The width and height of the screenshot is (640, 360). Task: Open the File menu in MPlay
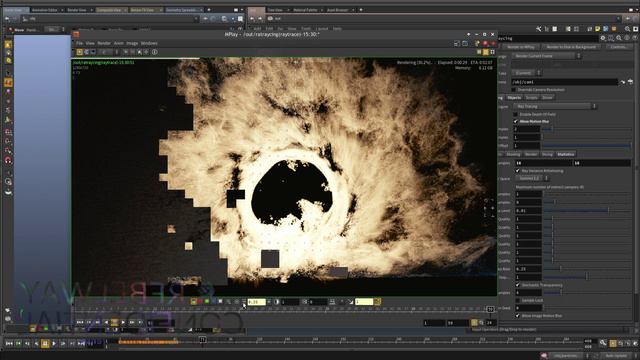[79, 43]
